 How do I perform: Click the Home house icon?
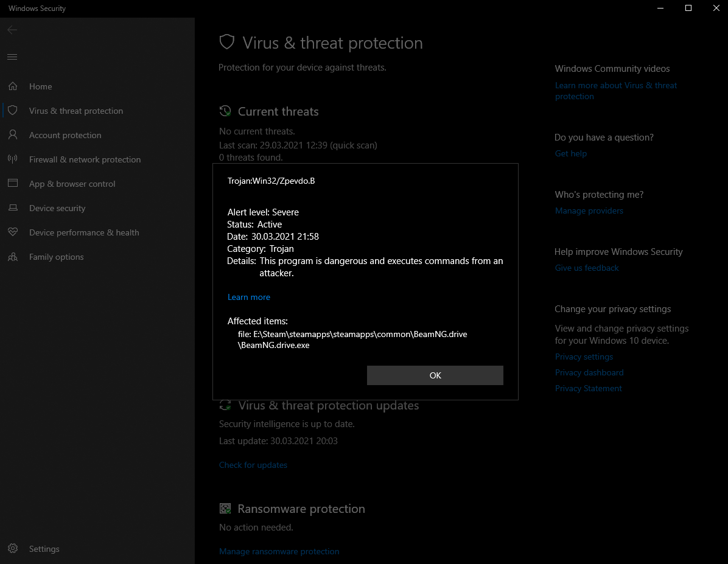tap(13, 86)
